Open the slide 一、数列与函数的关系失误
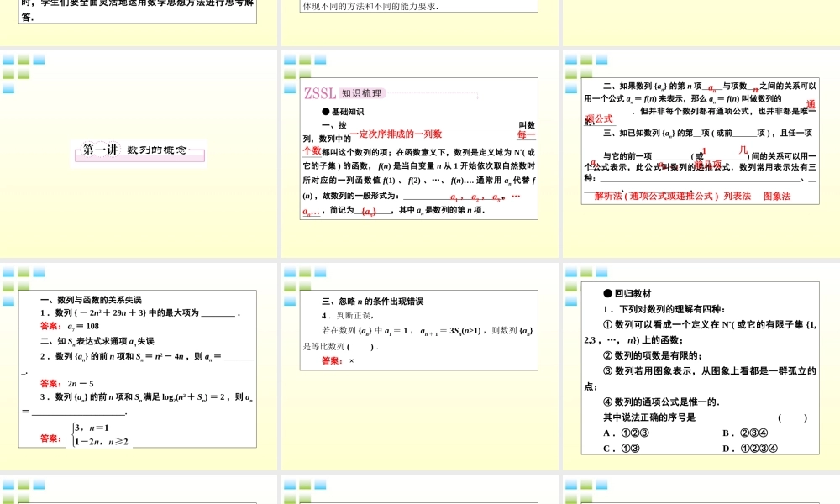 pyautogui.click(x=139, y=366)
